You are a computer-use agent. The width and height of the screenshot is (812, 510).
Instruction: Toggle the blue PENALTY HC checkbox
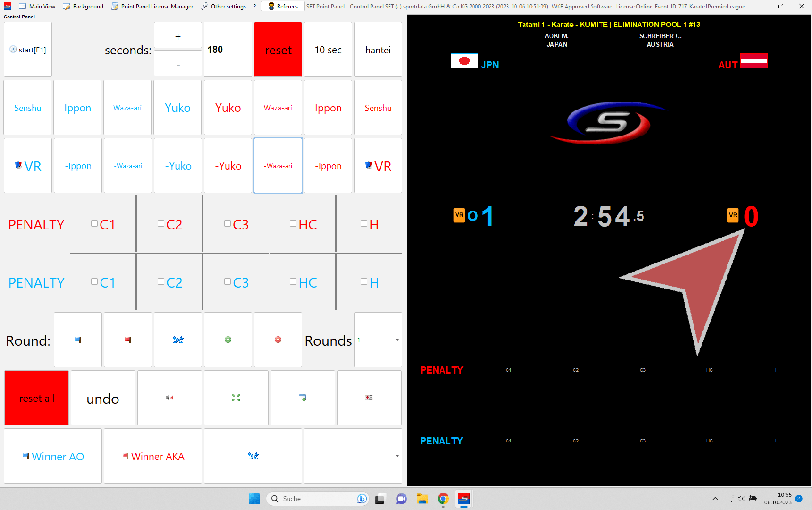point(293,282)
